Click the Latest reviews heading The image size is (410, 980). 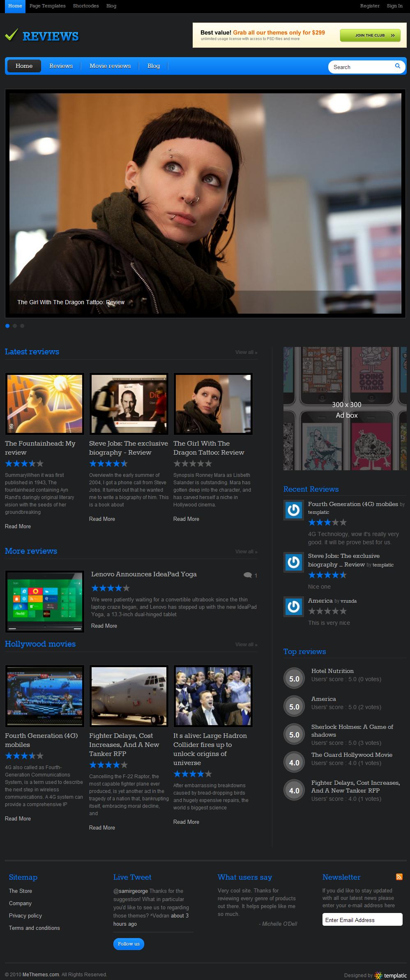(x=32, y=351)
